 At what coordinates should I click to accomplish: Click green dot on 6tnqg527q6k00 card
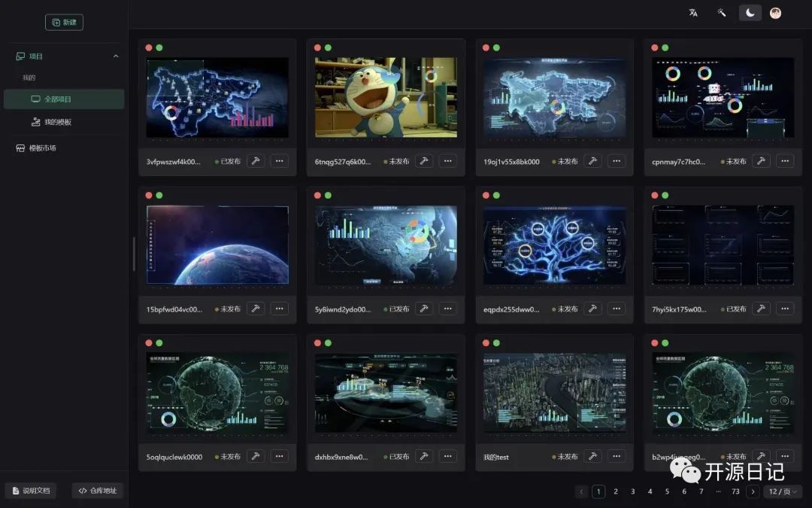point(328,47)
